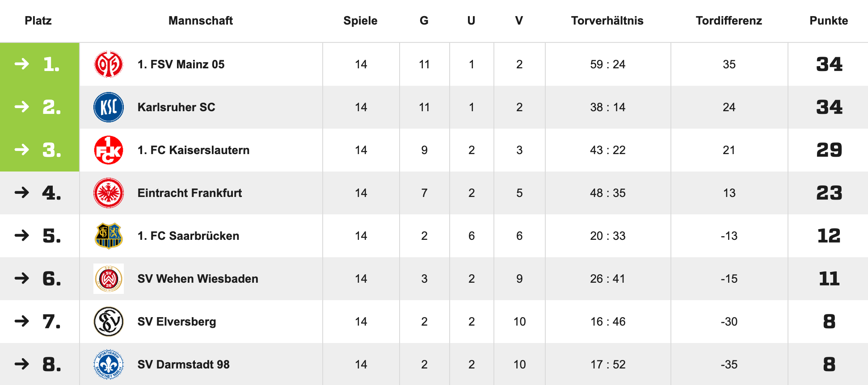This screenshot has width=868, height=385.
Task: Click the 1. FC Saarbrücken crest
Action: pos(109,236)
